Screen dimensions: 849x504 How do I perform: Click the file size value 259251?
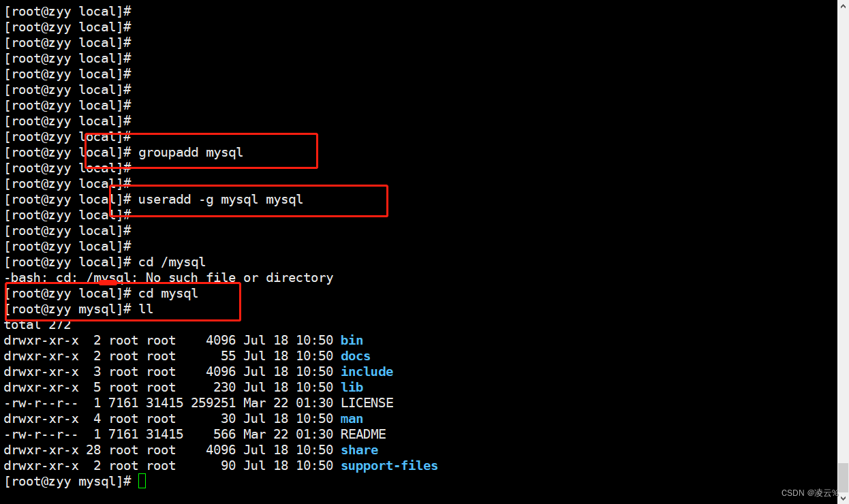(213, 403)
